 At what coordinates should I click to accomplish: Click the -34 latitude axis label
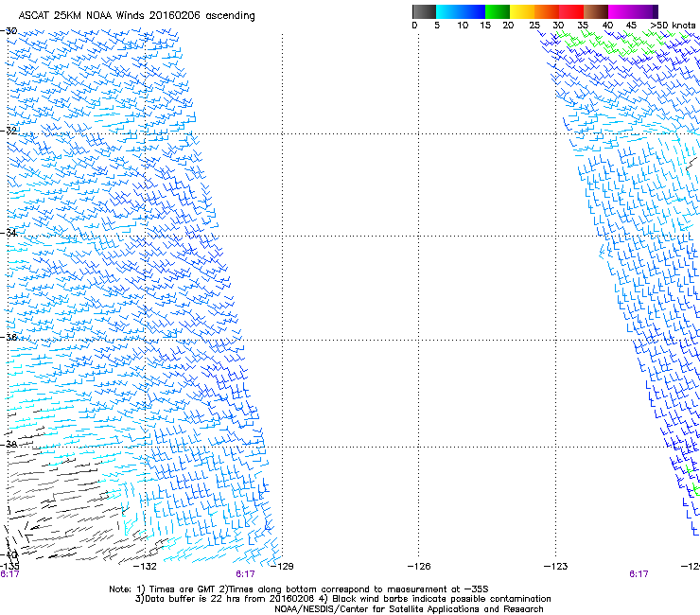coord(9,233)
